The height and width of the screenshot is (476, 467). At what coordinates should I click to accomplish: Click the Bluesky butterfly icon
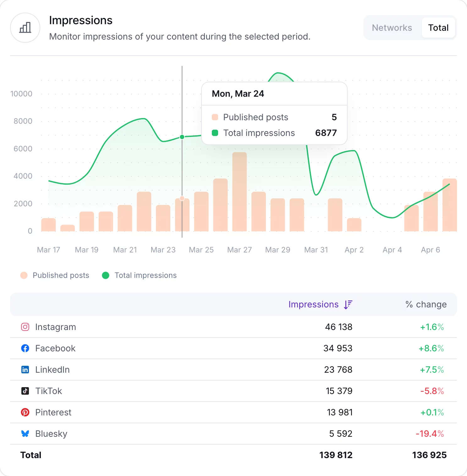tap(25, 434)
